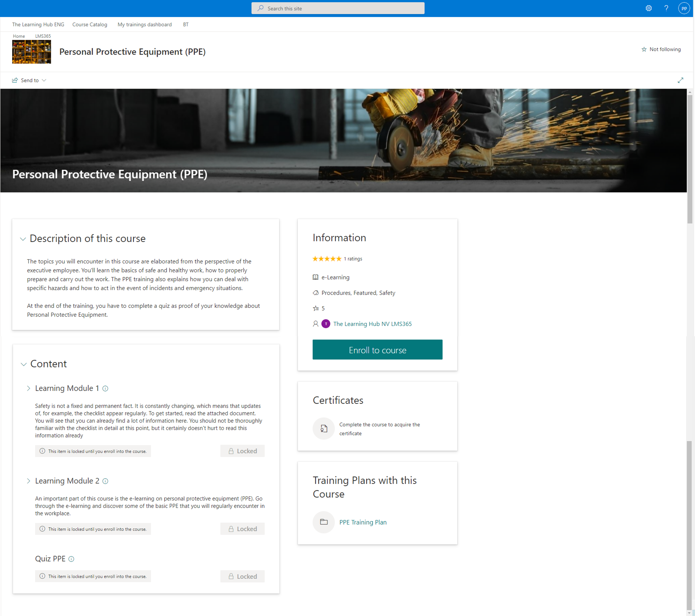Click the Locked button for Learning Module 2
Image resolution: width=695 pixels, height=616 pixels.
coord(242,529)
